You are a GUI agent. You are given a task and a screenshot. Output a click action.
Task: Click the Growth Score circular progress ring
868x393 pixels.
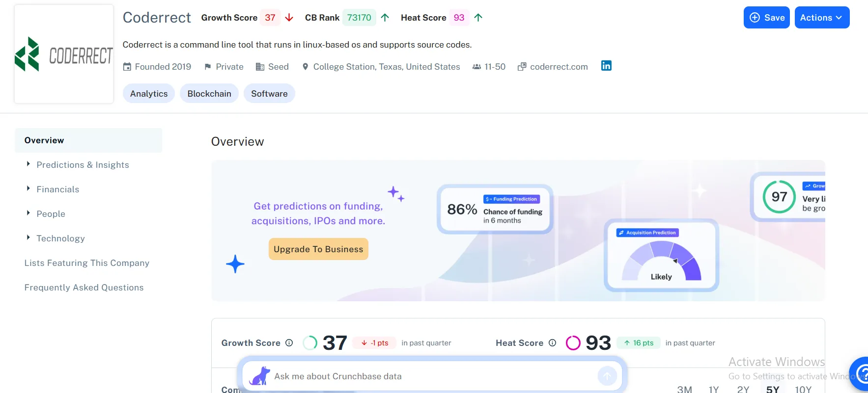pos(310,343)
